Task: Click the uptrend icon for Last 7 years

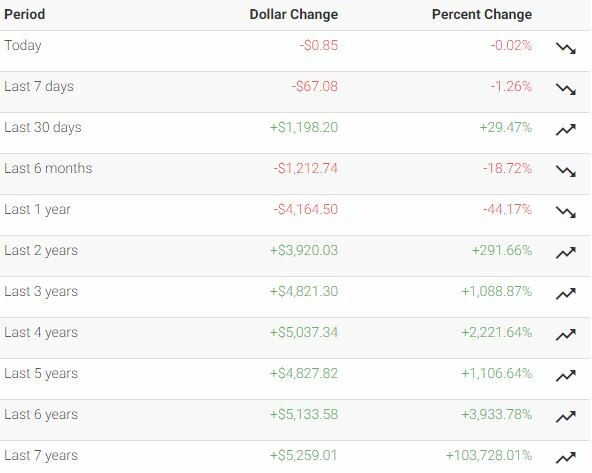Action: pos(566,458)
